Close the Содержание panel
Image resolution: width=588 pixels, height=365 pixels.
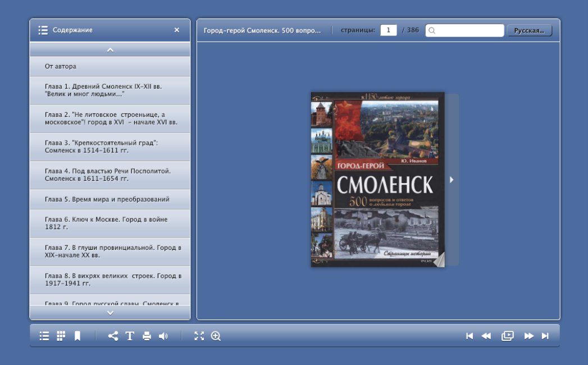point(177,30)
